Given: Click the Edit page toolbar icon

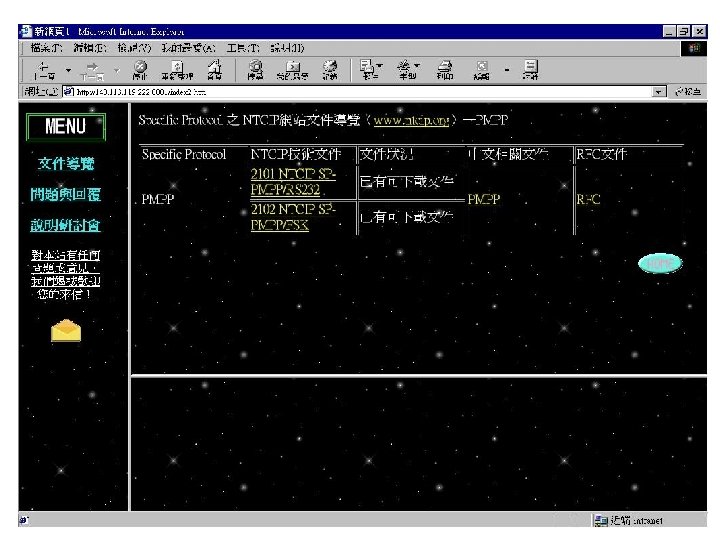Looking at the screenshot, I should (482, 70).
